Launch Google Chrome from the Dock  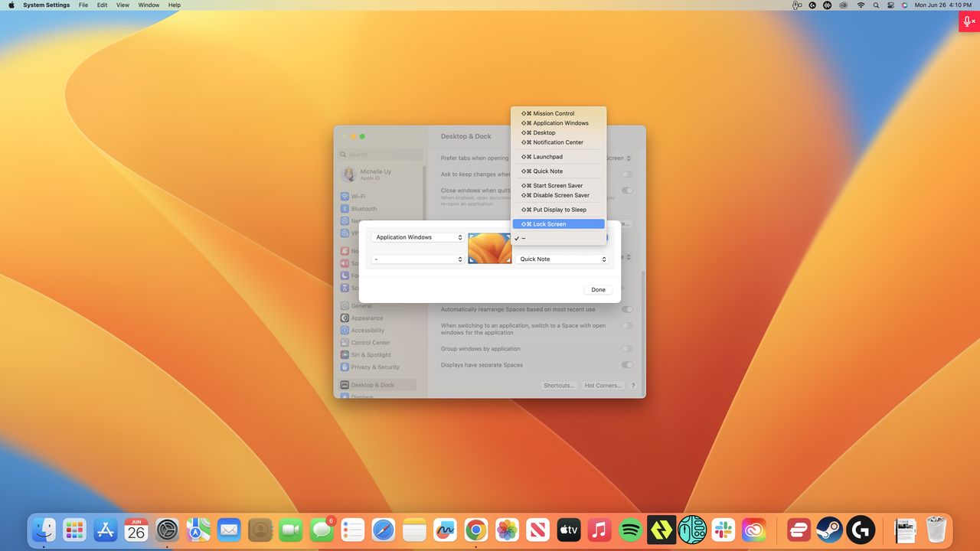[476, 530]
